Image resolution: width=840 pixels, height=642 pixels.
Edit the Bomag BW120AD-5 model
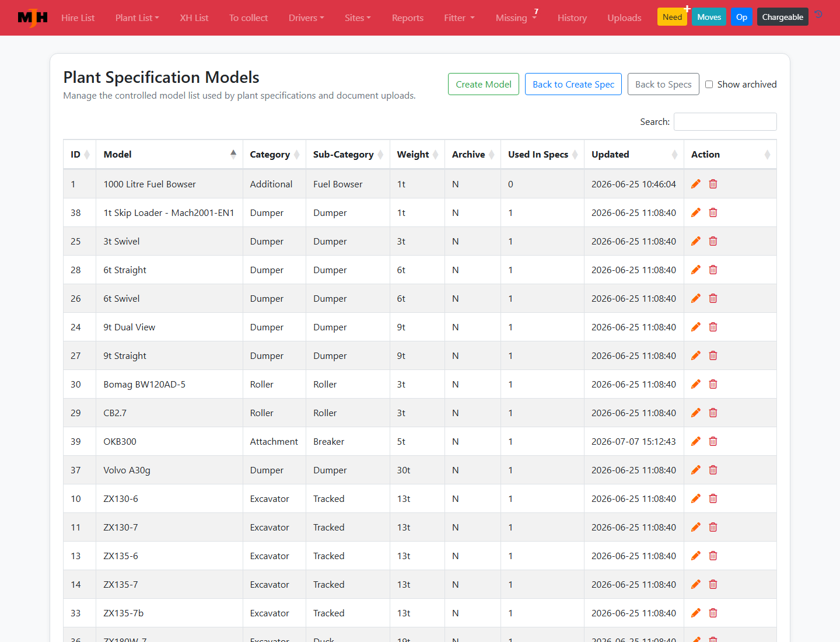[695, 385]
